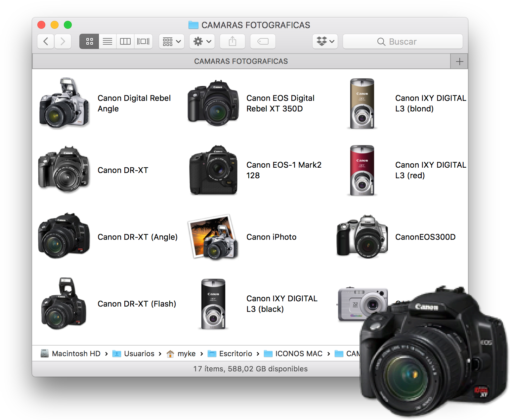Click the Canon IXY DIGITAL L3 (blond) name
Viewport: 510px width, 420px height.
pyautogui.click(x=431, y=104)
